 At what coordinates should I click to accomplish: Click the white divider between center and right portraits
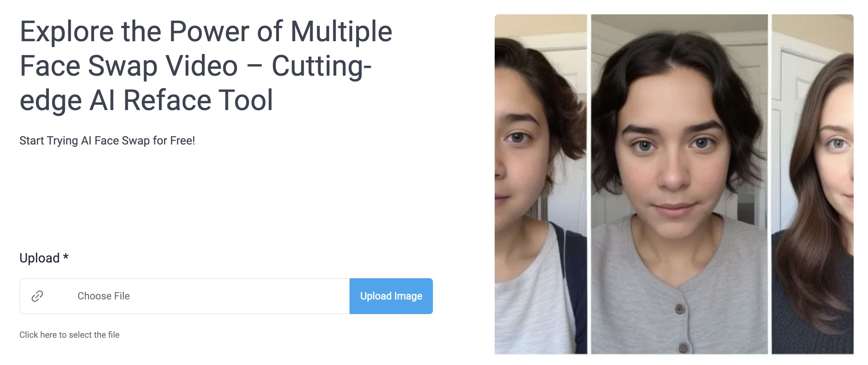click(x=770, y=184)
